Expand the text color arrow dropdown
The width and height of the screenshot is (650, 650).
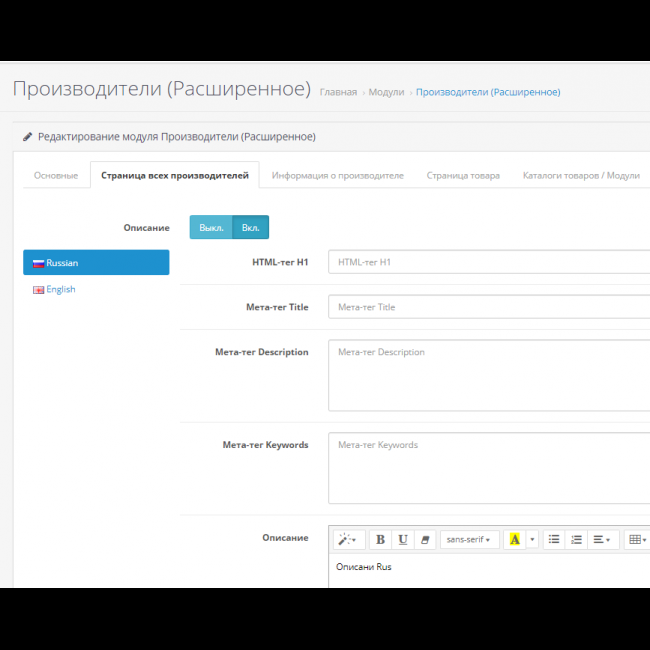[532, 539]
